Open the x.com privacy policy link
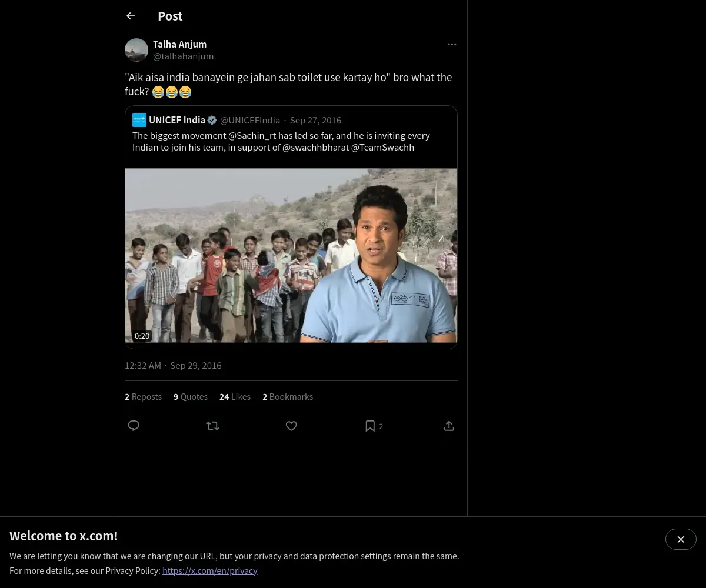Viewport: 706px width, 588px height. tap(210, 570)
